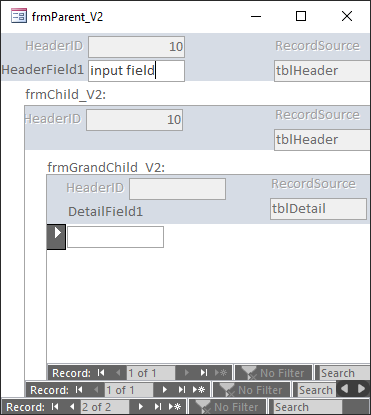Viewport: 371px width, 415px height.
Task: Jump to last record in frmGrandChild navigation
Action: pyautogui.click(x=204, y=373)
